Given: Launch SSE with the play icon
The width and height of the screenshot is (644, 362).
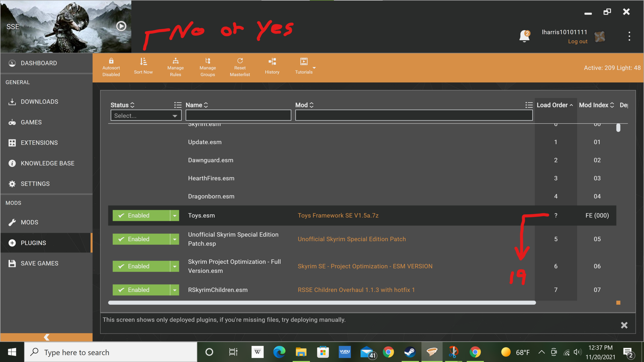Looking at the screenshot, I should 121,26.
